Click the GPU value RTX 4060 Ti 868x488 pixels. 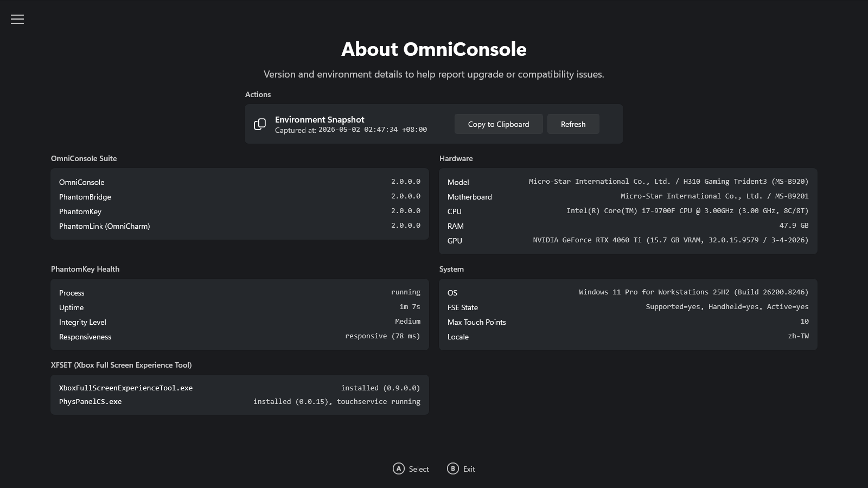click(671, 240)
